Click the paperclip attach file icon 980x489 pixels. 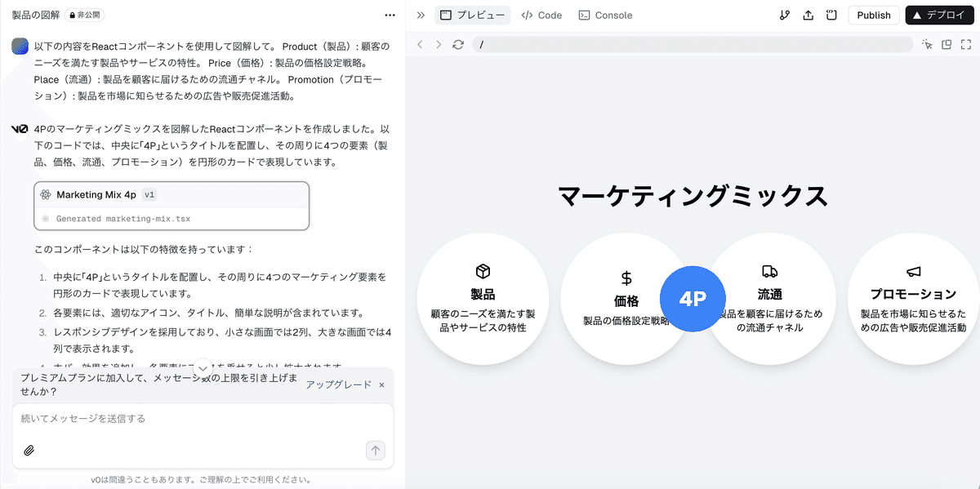29,450
